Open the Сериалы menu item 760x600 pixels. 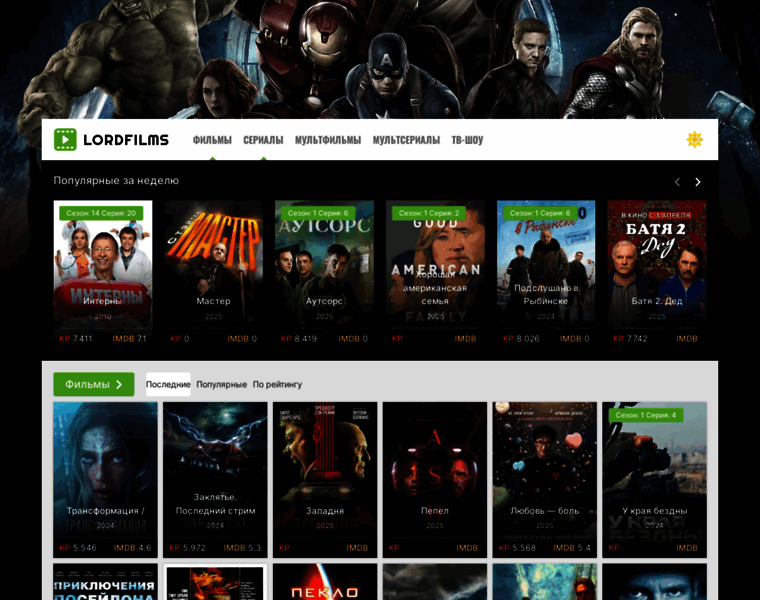click(263, 140)
